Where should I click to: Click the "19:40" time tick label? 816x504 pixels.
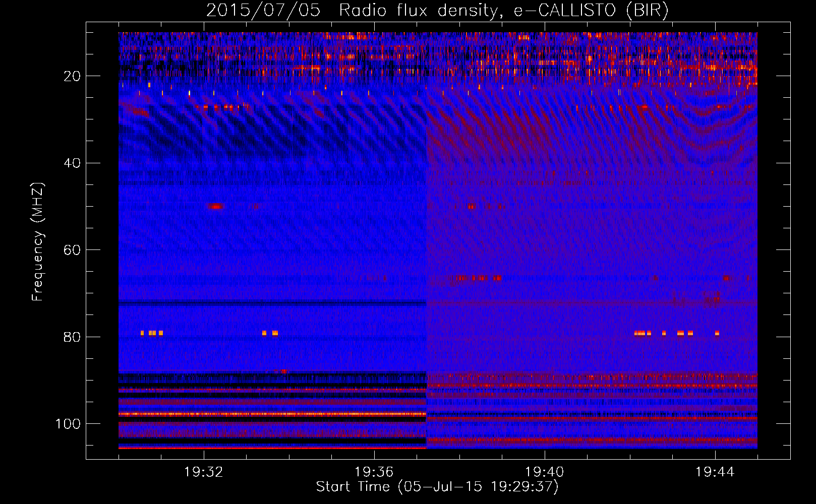[x=545, y=472]
